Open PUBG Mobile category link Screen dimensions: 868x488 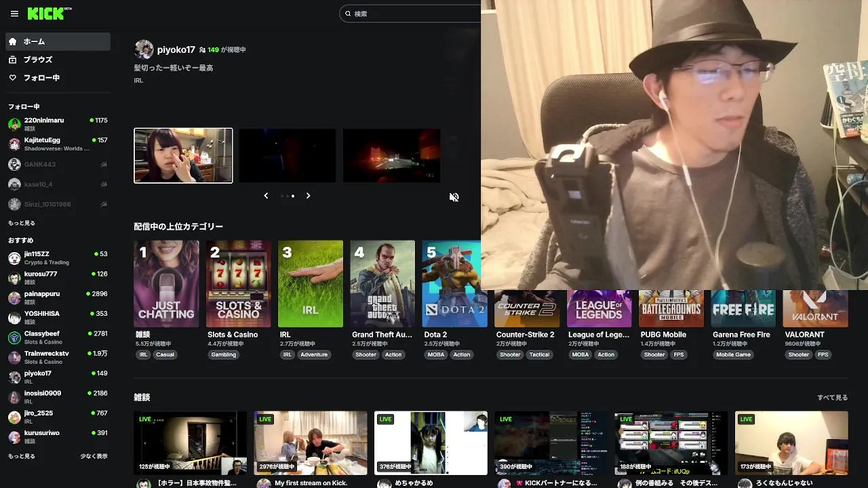[663, 335]
